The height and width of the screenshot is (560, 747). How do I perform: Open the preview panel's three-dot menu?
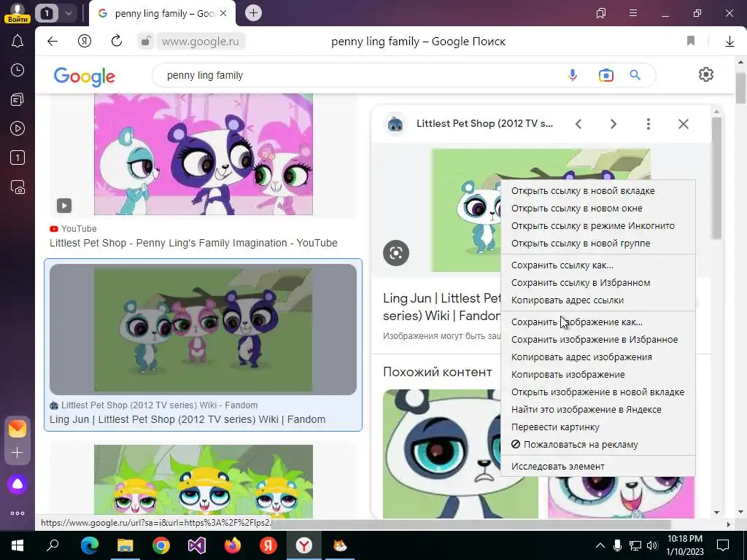(649, 124)
